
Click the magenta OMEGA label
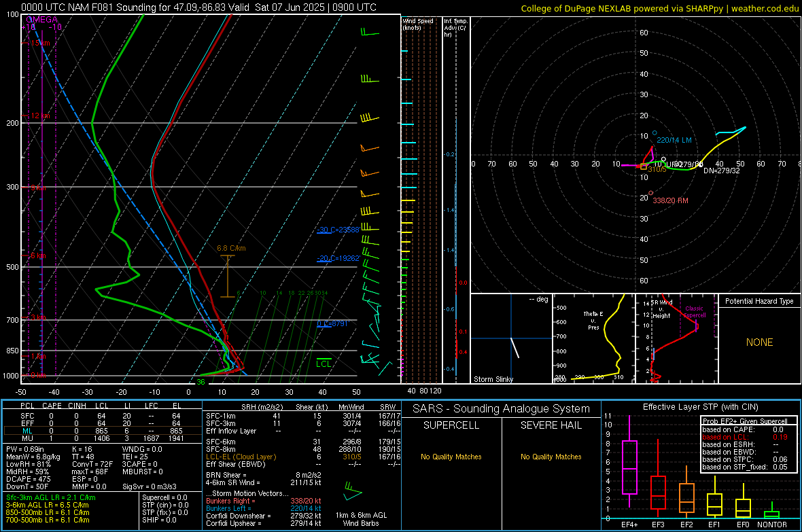tap(41, 20)
